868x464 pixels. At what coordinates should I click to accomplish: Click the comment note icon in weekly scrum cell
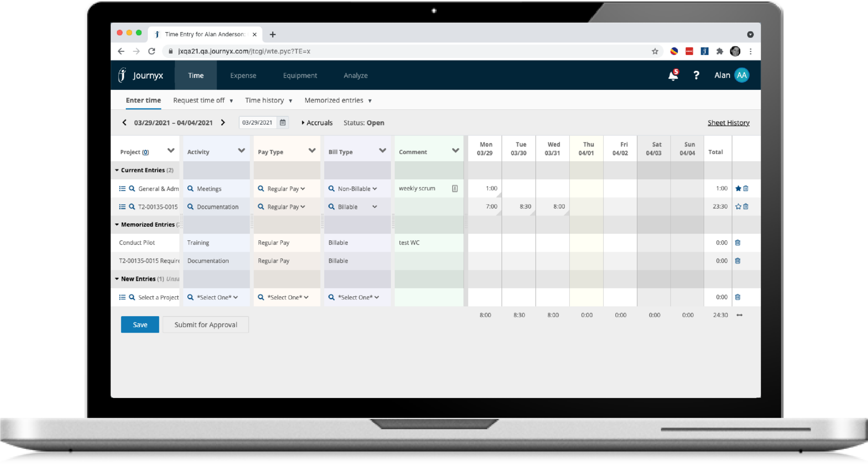tap(455, 188)
